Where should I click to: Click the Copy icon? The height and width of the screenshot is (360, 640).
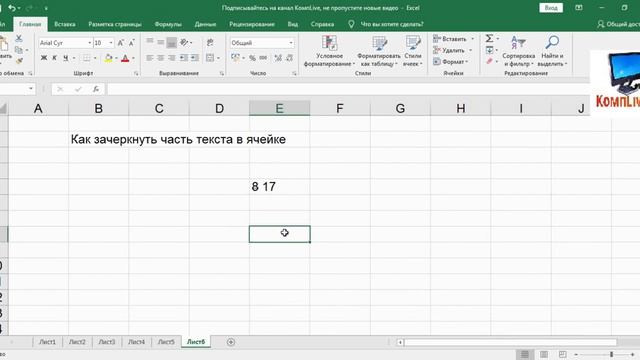(19, 50)
